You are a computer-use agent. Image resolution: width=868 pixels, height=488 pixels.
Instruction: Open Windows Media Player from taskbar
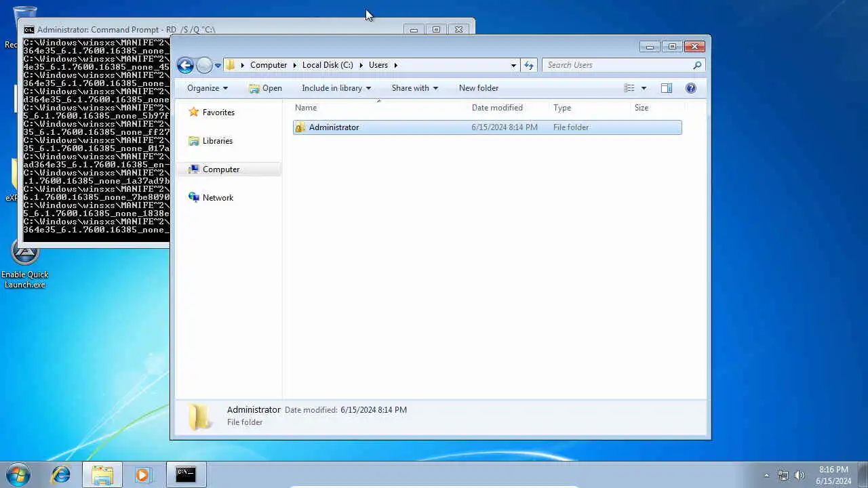point(142,474)
